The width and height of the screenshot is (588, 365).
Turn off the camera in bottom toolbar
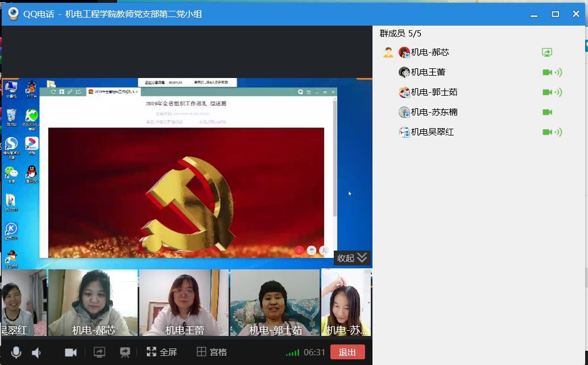click(71, 352)
